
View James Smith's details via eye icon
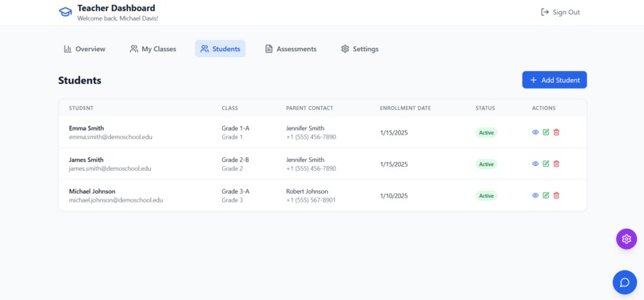(535, 164)
